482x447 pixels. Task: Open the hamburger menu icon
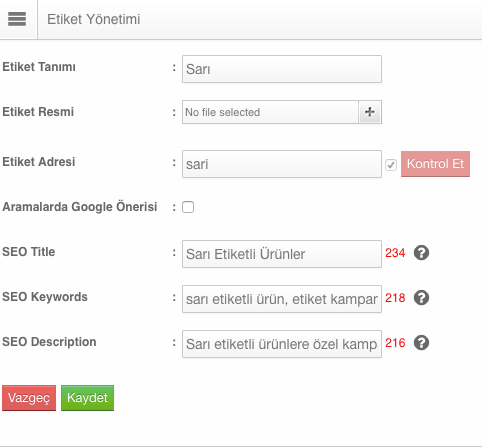17,19
